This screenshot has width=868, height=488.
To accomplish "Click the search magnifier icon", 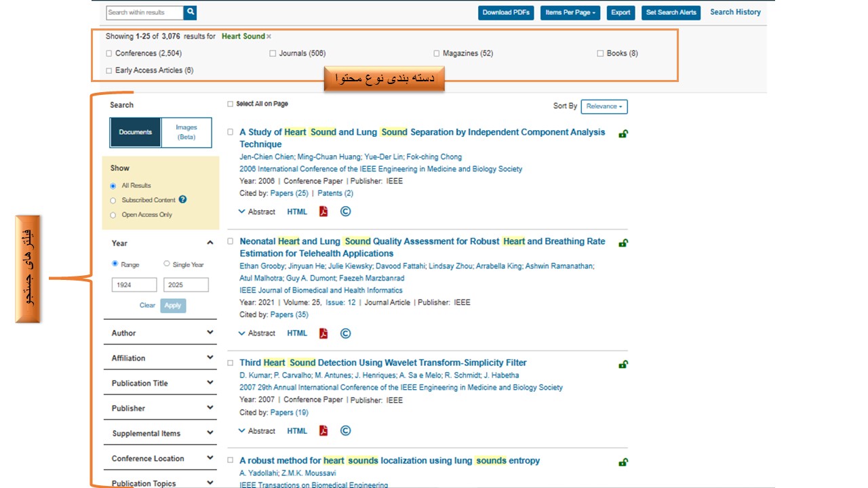I will point(191,12).
